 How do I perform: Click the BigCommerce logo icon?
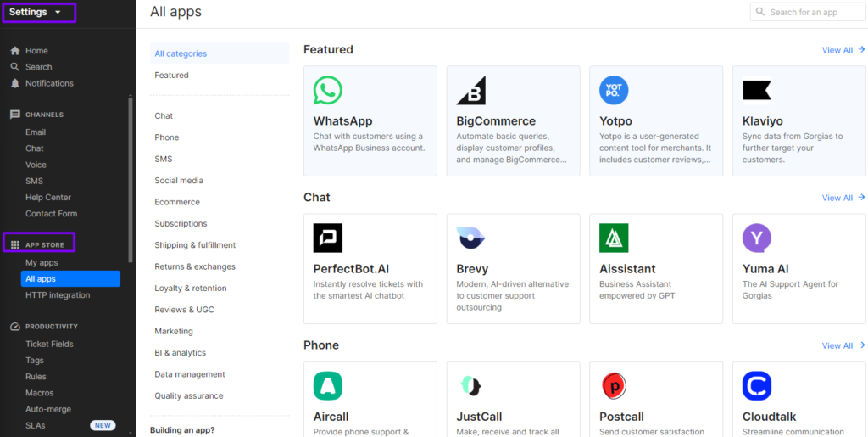tap(471, 90)
